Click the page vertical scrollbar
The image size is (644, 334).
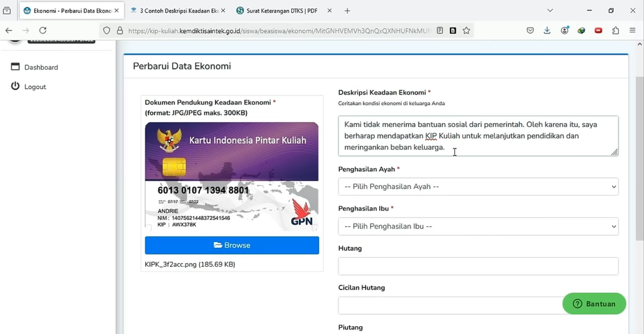[x=640, y=159]
